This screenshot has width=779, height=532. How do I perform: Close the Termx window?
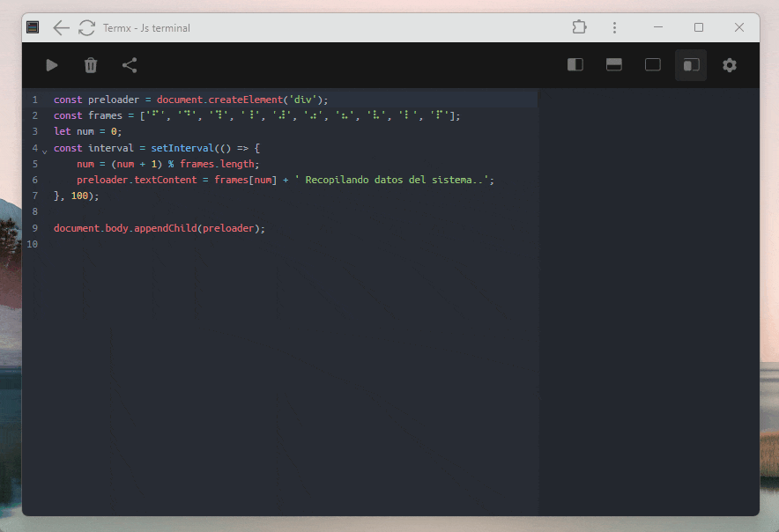click(x=739, y=27)
